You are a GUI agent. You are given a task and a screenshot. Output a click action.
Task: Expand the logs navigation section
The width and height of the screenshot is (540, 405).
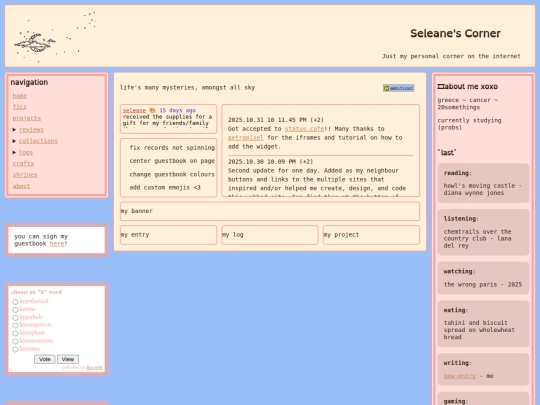(14, 152)
